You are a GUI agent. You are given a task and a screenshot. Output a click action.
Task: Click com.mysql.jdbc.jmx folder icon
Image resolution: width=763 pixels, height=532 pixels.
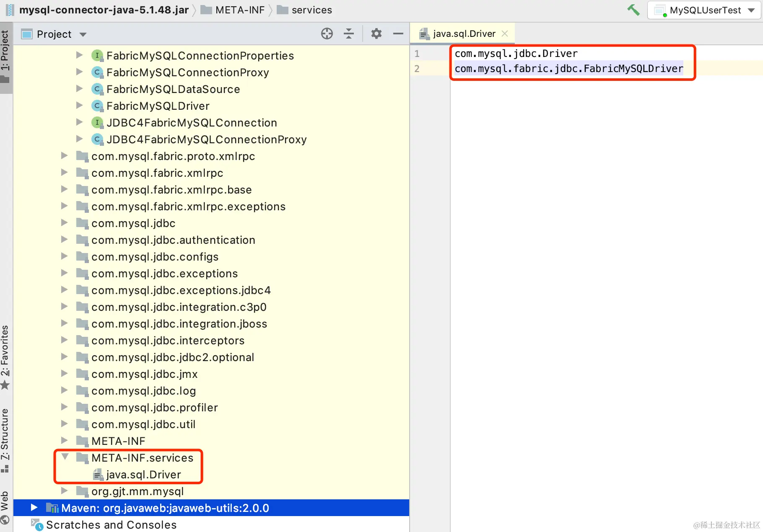pyautogui.click(x=82, y=374)
